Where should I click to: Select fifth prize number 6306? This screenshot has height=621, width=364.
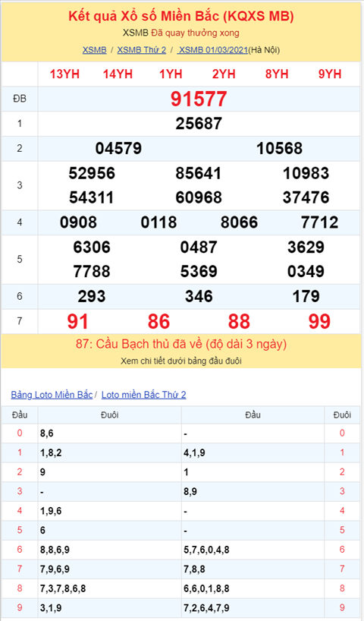92,247
